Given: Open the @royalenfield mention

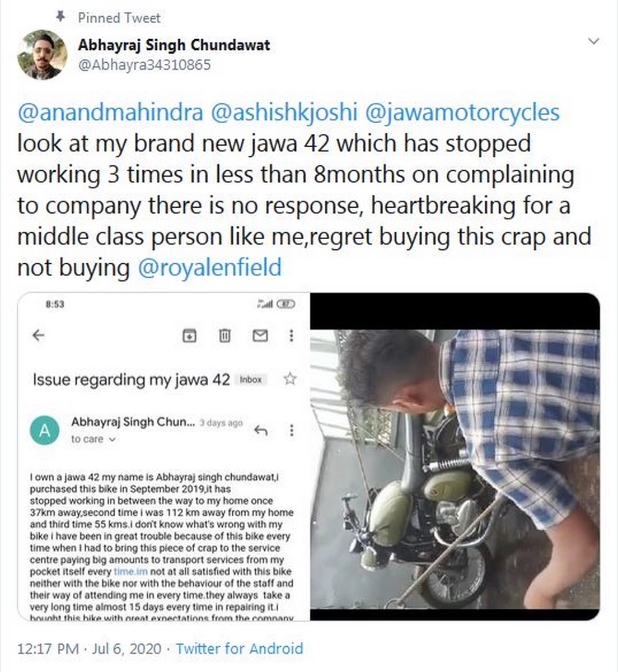Looking at the screenshot, I should point(209,267).
